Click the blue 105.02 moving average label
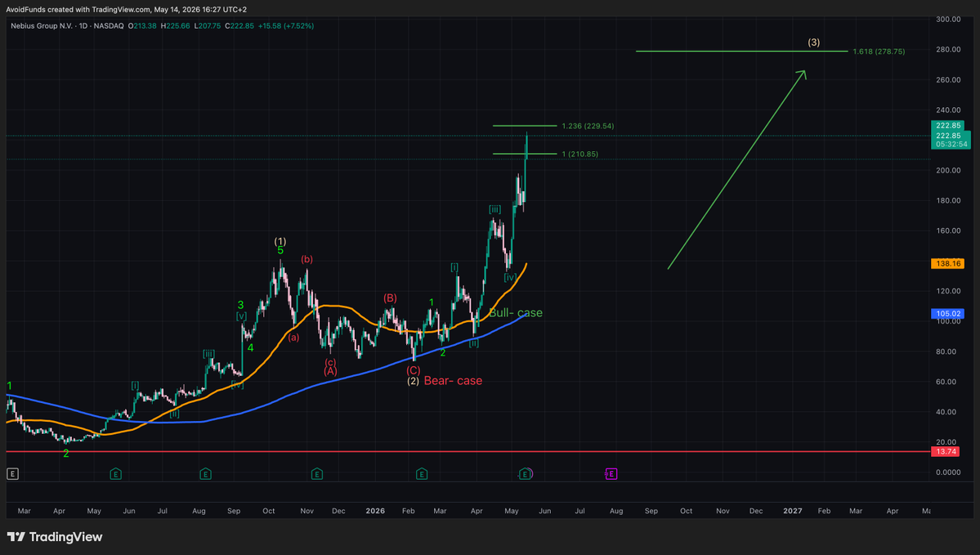 (947, 314)
